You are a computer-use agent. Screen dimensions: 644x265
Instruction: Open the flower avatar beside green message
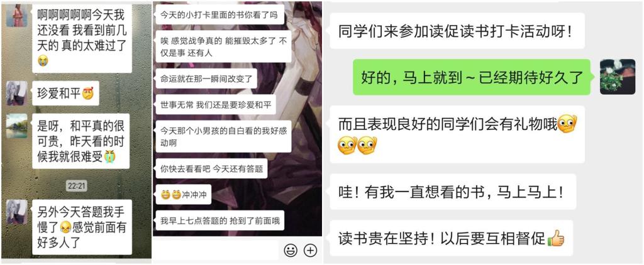(x=618, y=77)
